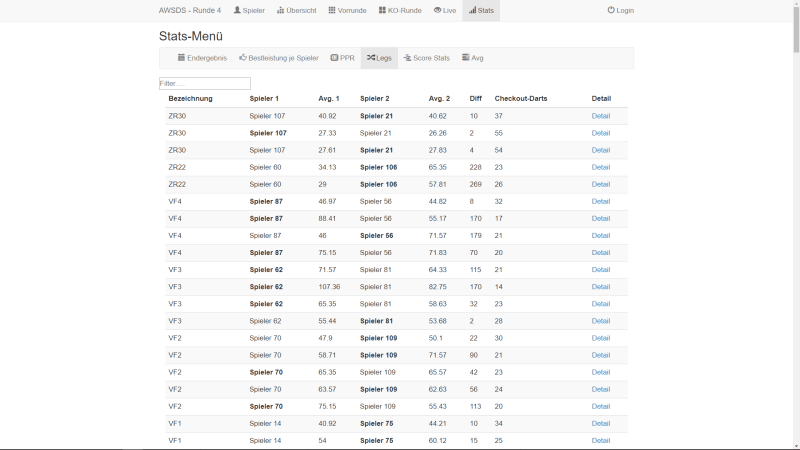Click into the Filter text field

(x=205, y=83)
